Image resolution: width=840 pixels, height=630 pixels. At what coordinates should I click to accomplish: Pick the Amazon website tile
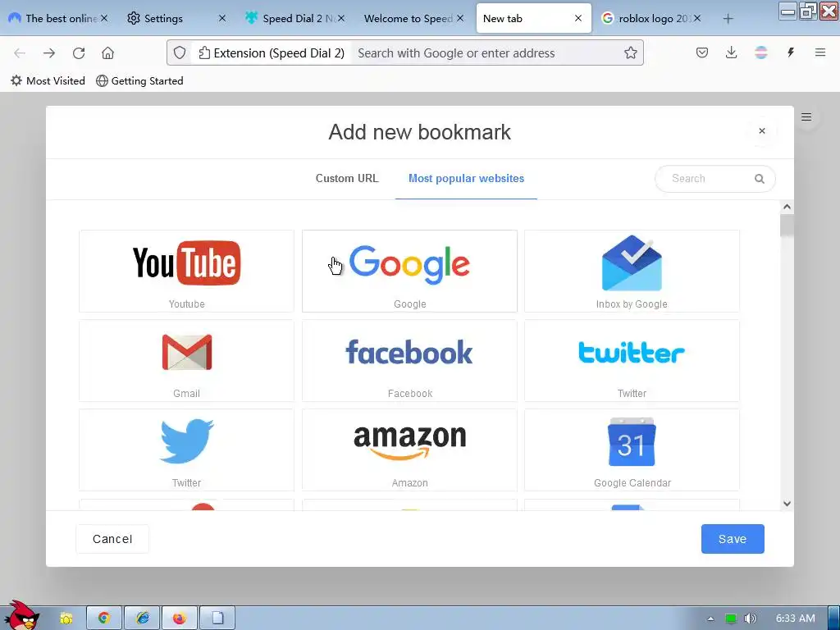409,450
